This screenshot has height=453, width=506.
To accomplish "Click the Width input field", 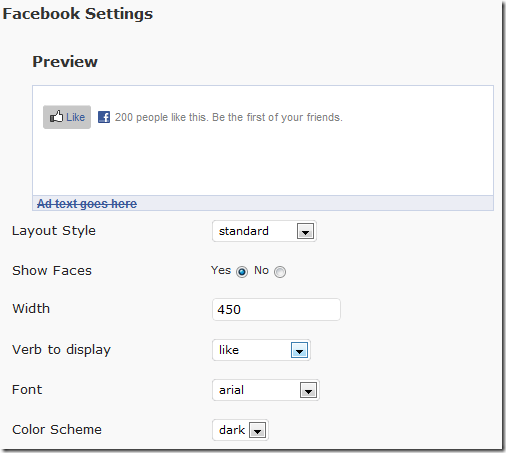I will (x=276, y=309).
